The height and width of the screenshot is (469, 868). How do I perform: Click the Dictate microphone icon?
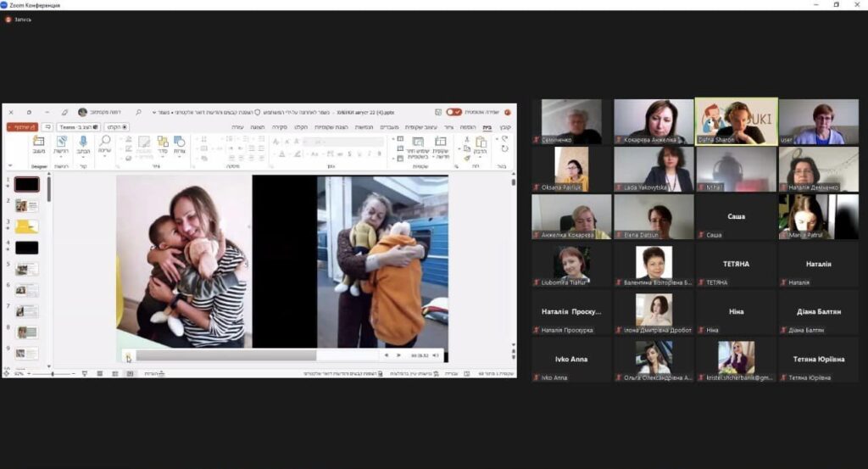click(83, 141)
